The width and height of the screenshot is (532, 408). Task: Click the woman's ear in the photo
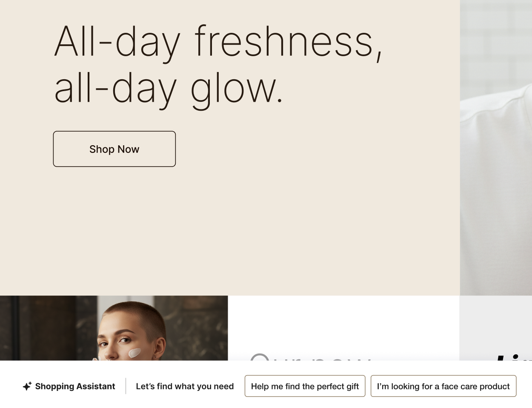point(160,347)
